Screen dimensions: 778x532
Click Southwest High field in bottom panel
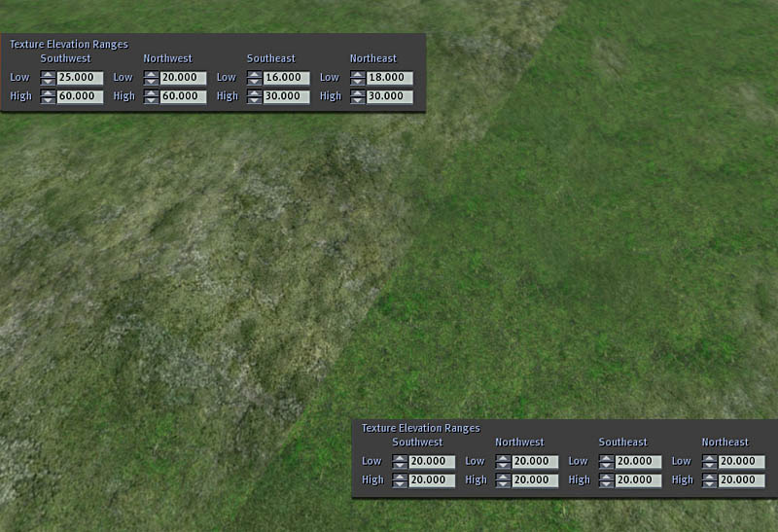point(432,480)
